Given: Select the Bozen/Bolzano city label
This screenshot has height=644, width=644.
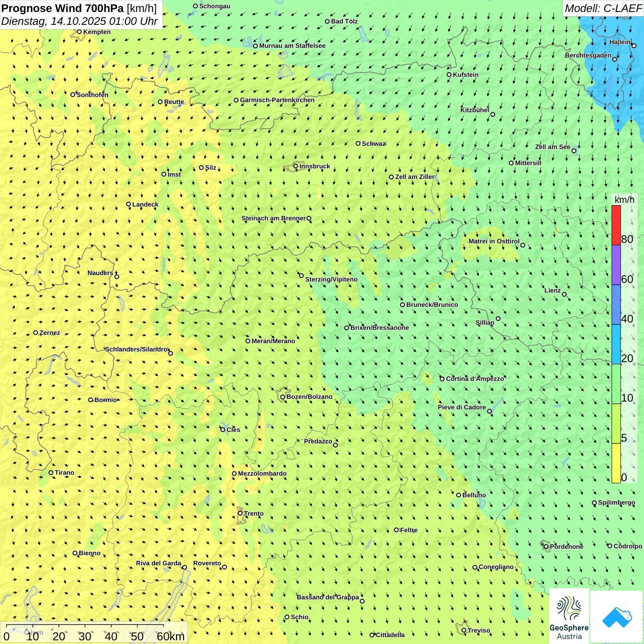Looking at the screenshot, I should tap(309, 397).
